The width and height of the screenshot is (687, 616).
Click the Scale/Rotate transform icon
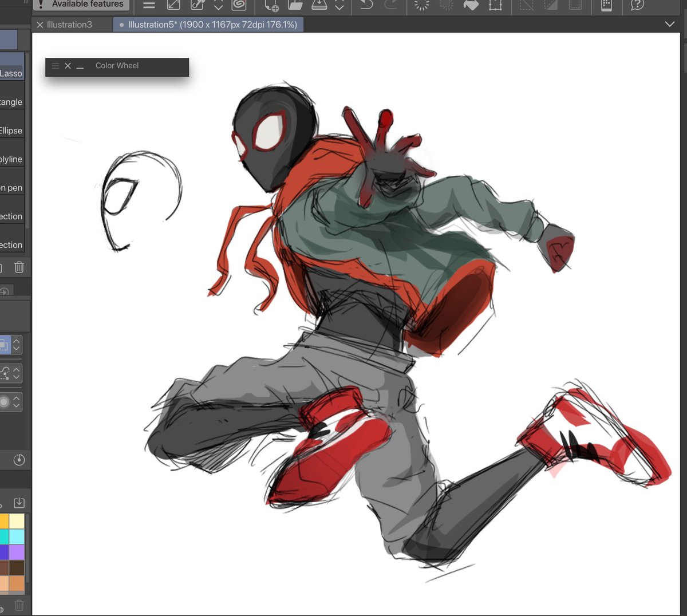click(x=495, y=5)
